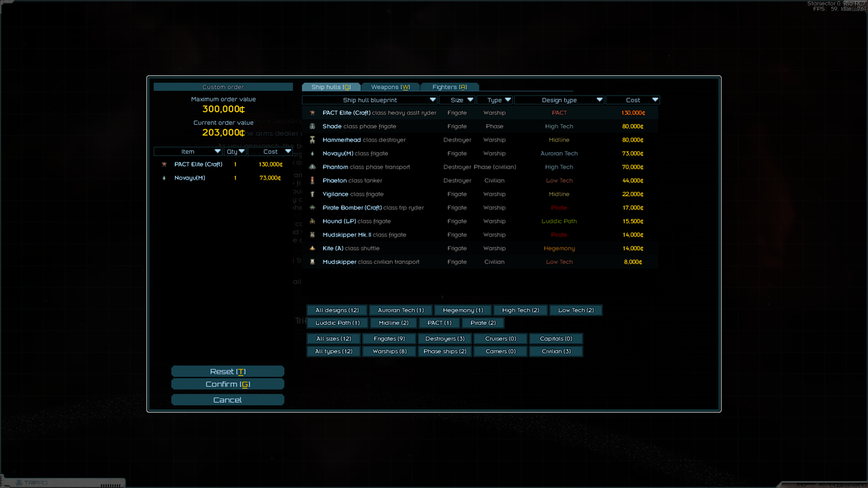Click the Mudskipper Mk.II frigate ship icon
868x488 pixels.
[x=312, y=235]
